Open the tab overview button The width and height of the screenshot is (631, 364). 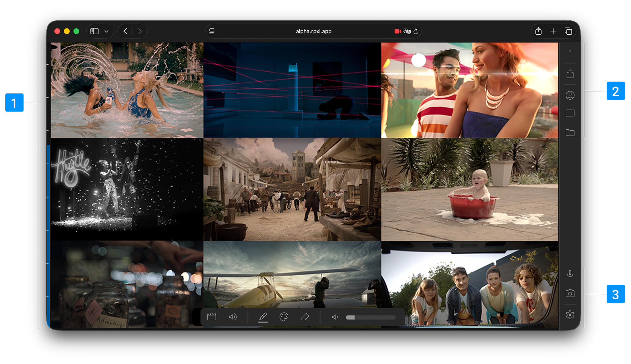pos(568,31)
